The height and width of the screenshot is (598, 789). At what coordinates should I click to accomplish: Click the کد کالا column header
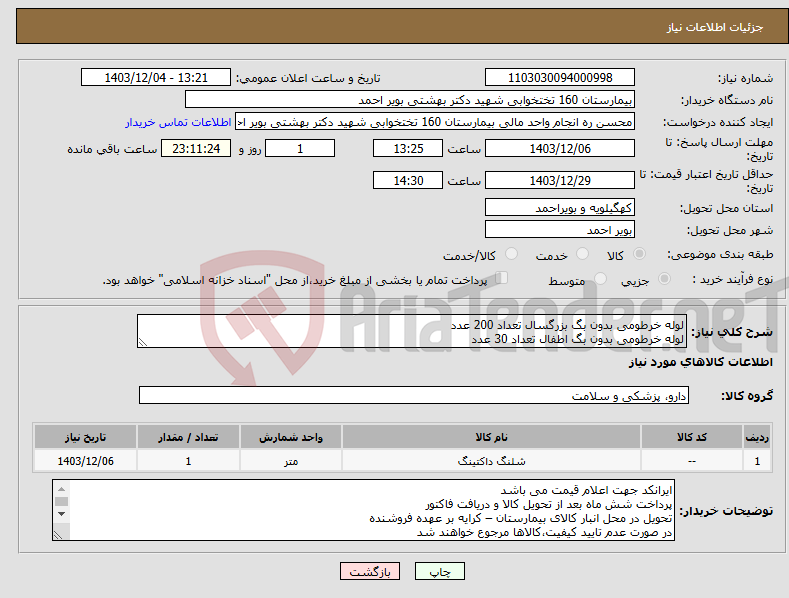pyautogui.click(x=692, y=437)
